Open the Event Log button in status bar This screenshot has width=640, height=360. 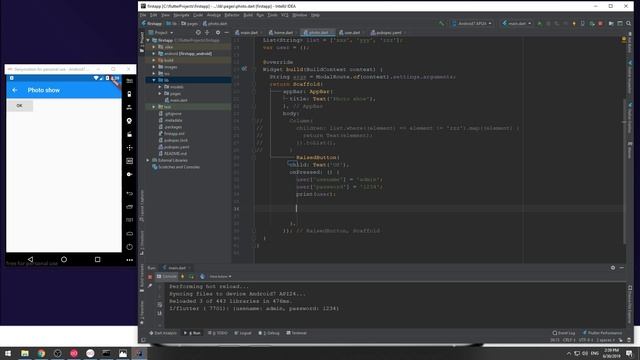coord(564,333)
